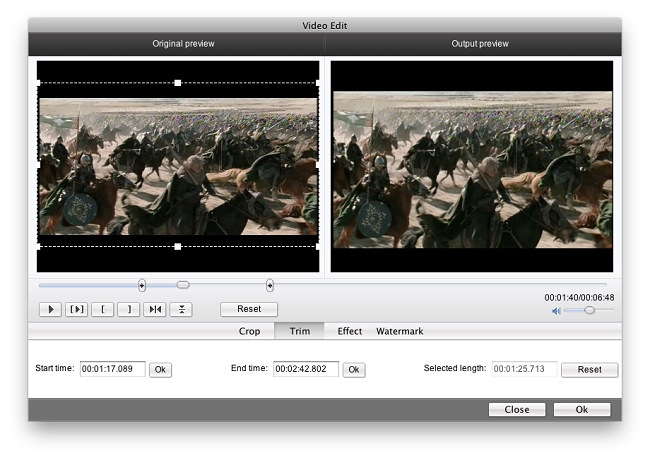The width and height of the screenshot is (650, 460).
Task: Play the selected segment only
Action: pos(77,309)
